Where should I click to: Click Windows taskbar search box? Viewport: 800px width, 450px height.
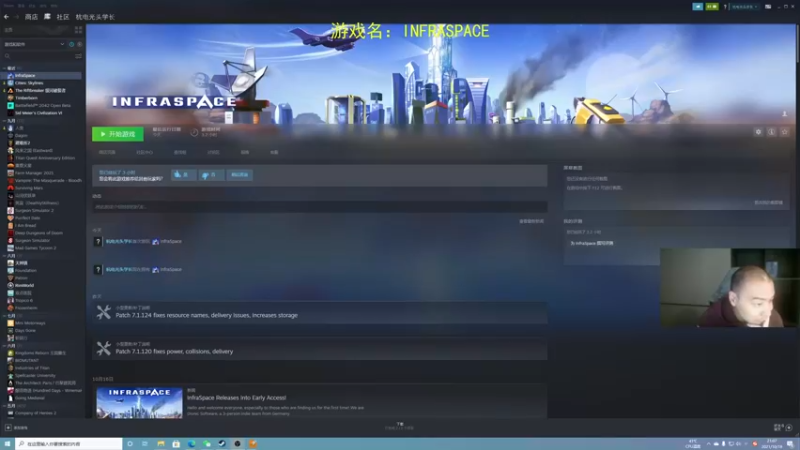[69, 444]
